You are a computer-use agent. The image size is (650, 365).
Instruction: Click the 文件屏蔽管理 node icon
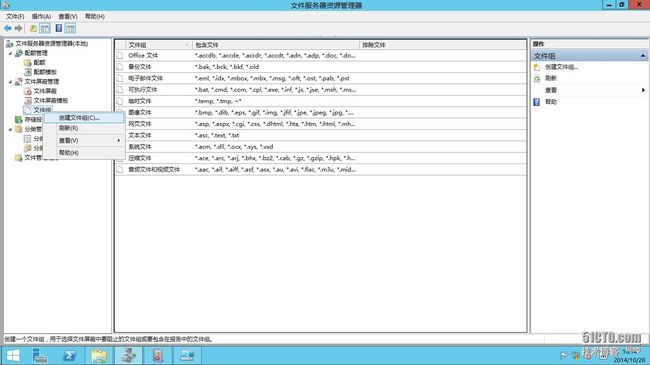[x=19, y=82]
